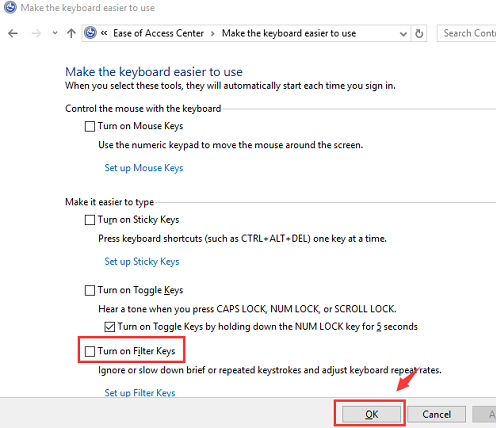Click the Back navigation arrow
The width and height of the screenshot is (496, 428).
[13, 33]
